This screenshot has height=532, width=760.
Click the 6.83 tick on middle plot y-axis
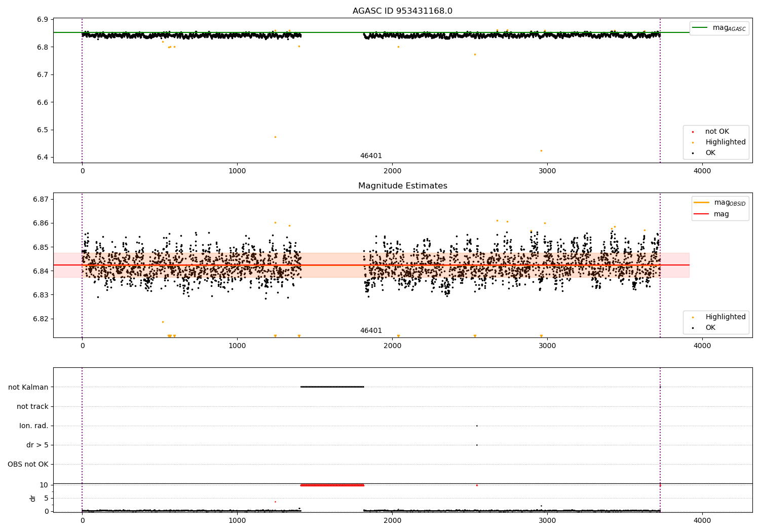coord(41,295)
